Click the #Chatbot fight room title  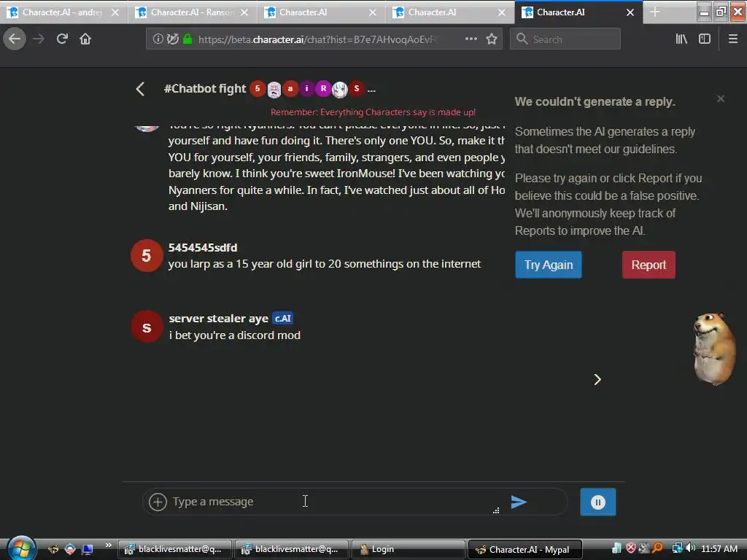click(205, 88)
